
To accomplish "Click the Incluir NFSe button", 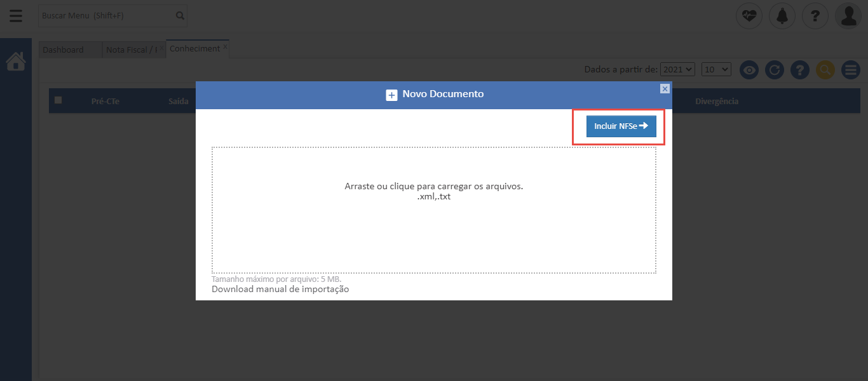I will [x=621, y=126].
